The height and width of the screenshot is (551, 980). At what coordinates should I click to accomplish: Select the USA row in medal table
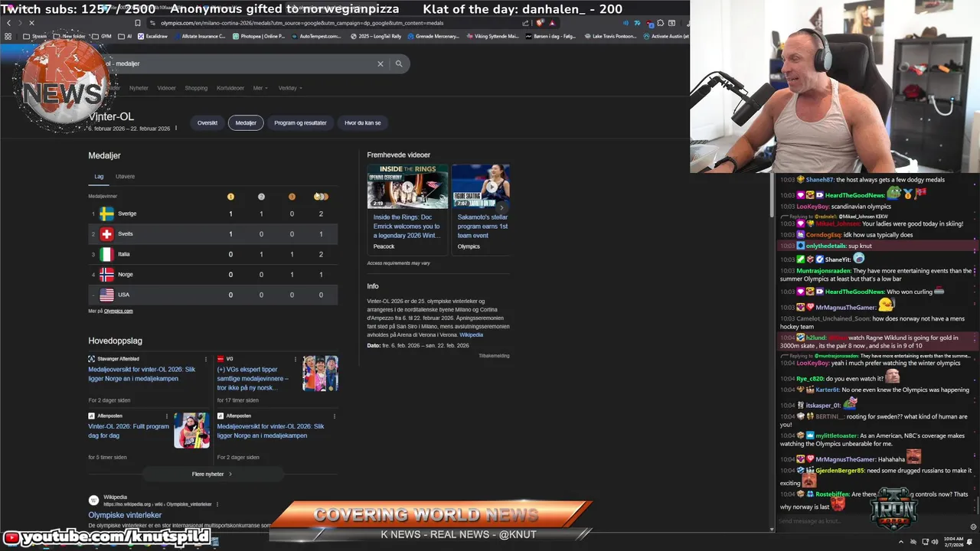tap(213, 295)
